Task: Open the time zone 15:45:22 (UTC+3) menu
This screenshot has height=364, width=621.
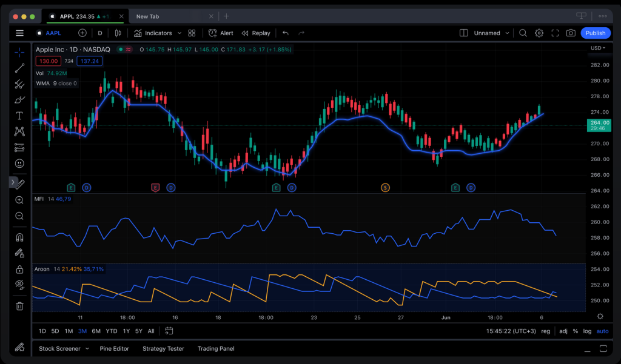Action: [511, 331]
